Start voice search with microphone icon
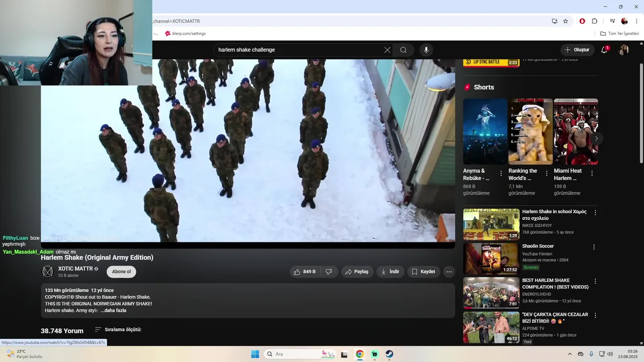Screen dimensions: 644x362 [x=426, y=50]
